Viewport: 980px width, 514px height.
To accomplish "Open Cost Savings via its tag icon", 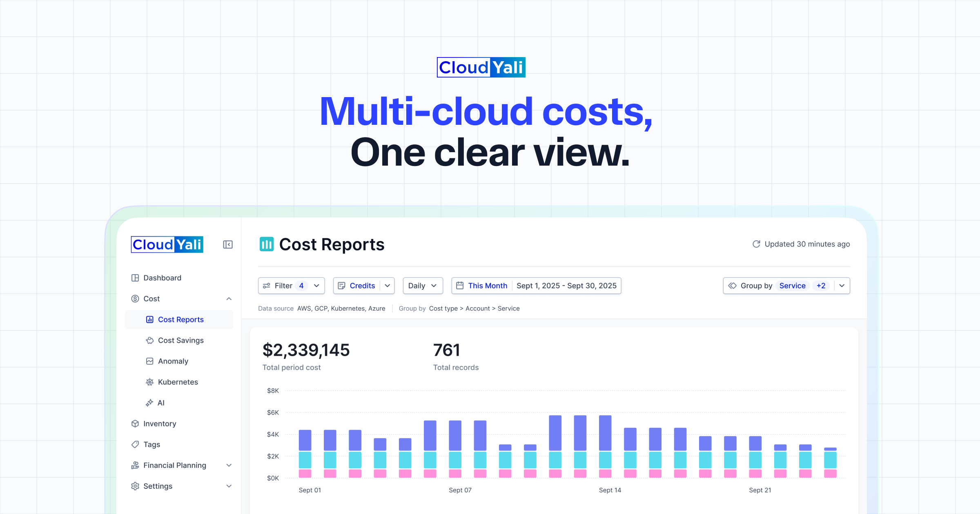I will (149, 340).
